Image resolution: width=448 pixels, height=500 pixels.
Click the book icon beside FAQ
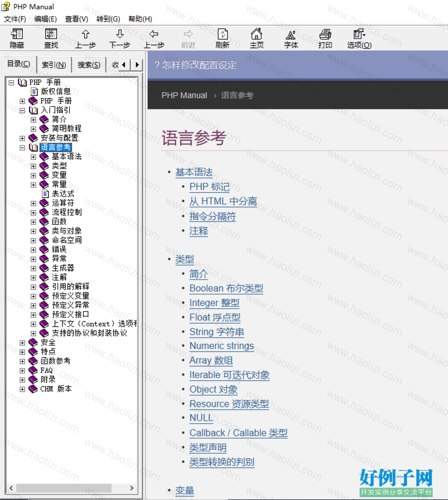(x=33, y=370)
